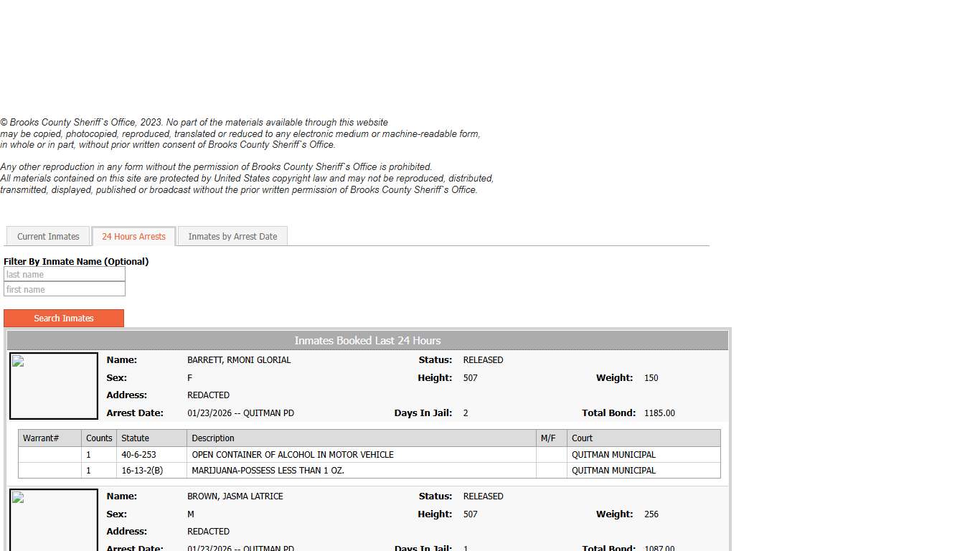Click statute 40-6-253 cell
The image size is (980, 551).
pyautogui.click(x=139, y=455)
